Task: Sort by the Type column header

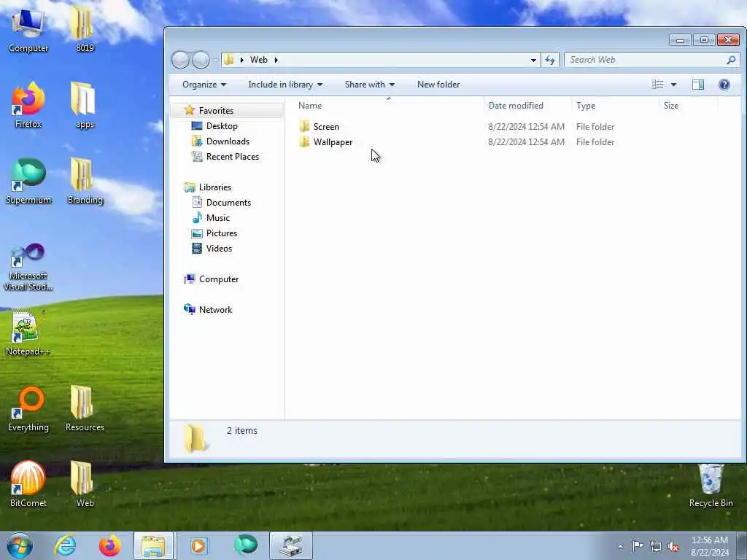Action: pos(615,105)
